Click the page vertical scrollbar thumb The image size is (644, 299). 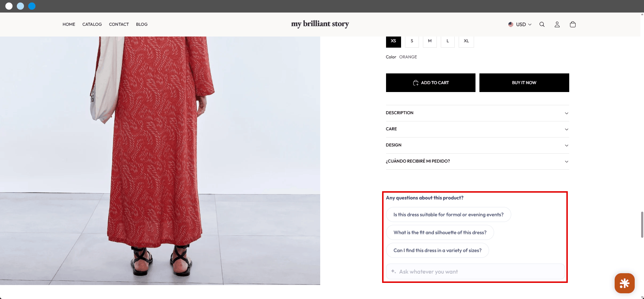642,225
